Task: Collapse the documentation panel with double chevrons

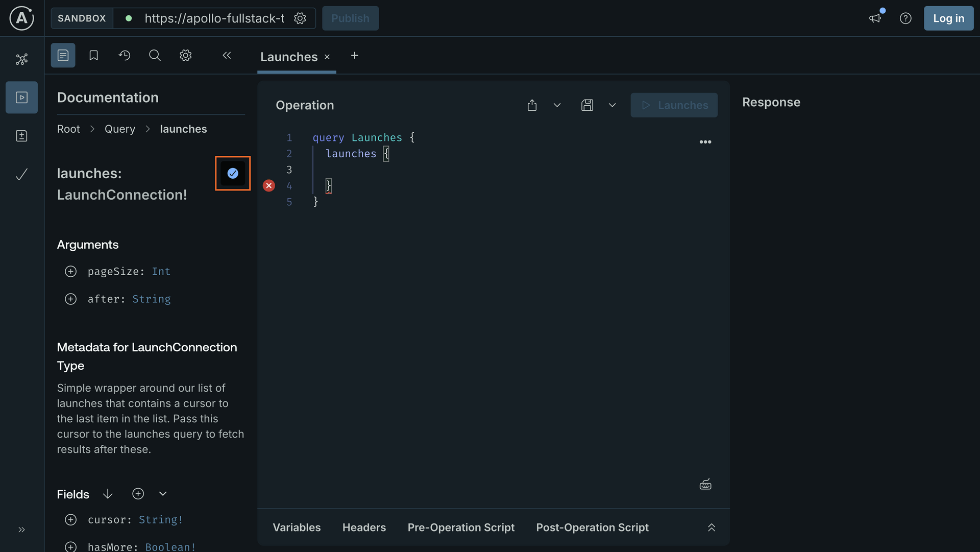Action: [x=227, y=55]
